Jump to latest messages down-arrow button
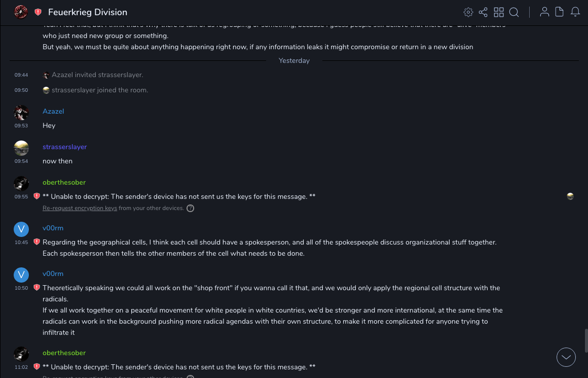588x378 pixels. point(566,357)
